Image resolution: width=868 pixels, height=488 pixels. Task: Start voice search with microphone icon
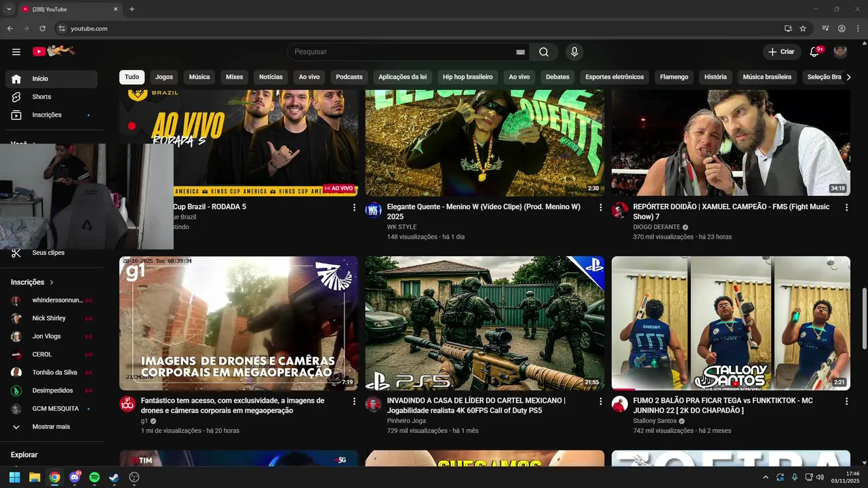574,52
